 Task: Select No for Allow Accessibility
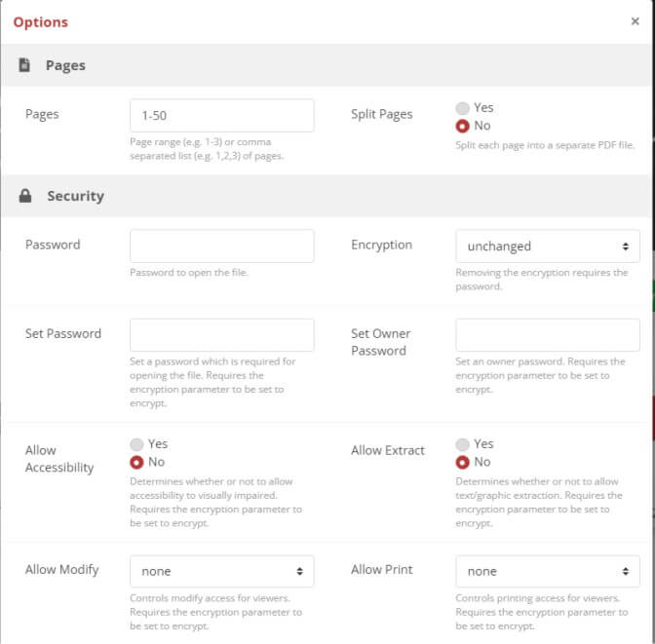(x=136, y=463)
